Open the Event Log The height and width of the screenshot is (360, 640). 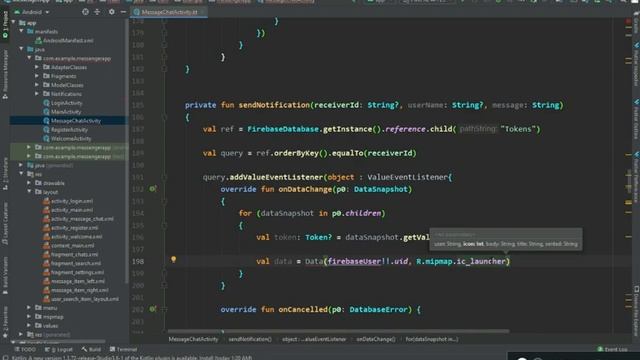pyautogui.click(x=612, y=349)
